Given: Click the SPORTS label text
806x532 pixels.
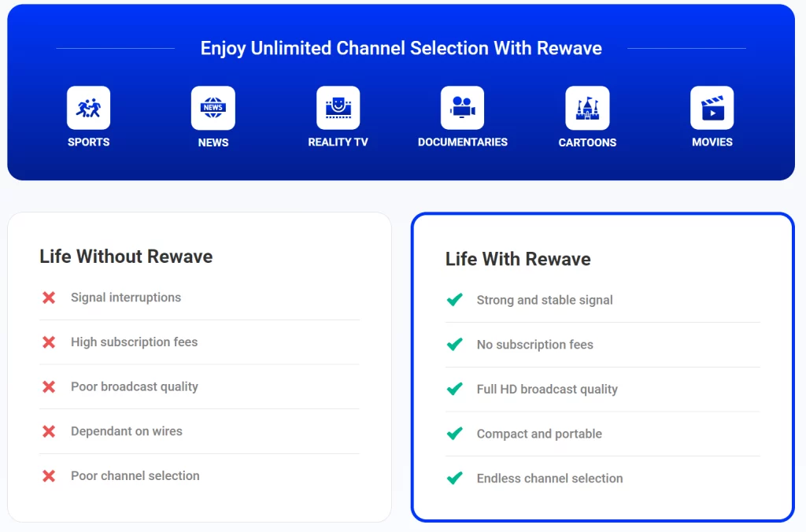Looking at the screenshot, I should (x=88, y=142).
